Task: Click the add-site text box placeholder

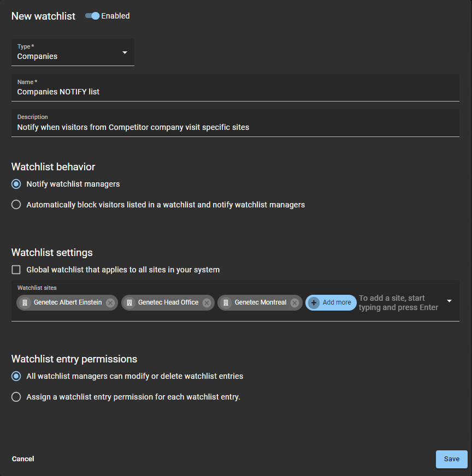Action: pos(399,303)
